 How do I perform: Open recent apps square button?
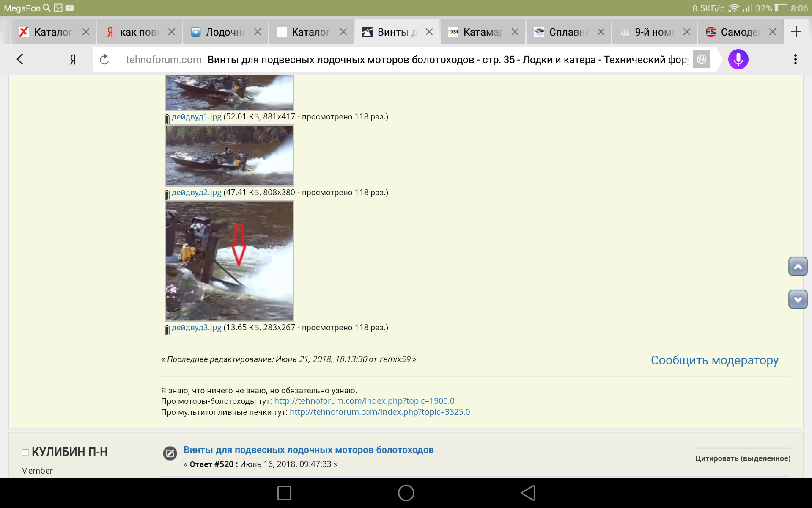(x=284, y=493)
